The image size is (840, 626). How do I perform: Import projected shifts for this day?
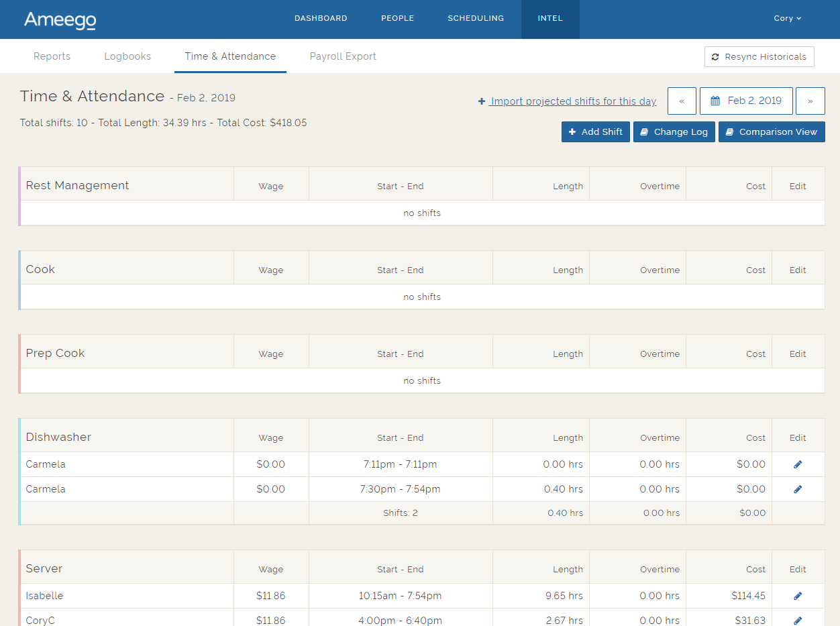[568, 101]
